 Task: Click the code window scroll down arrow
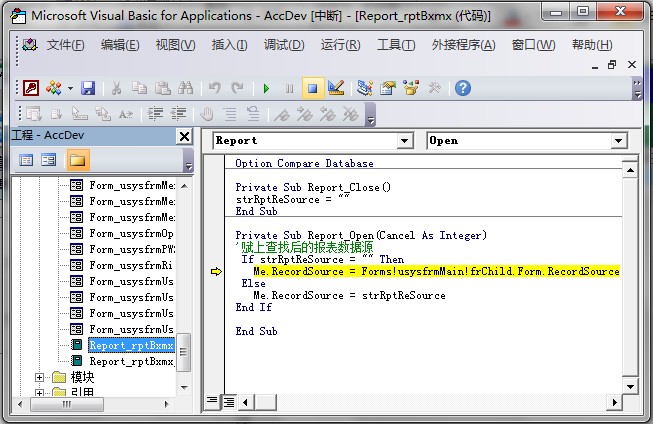[x=630, y=387]
